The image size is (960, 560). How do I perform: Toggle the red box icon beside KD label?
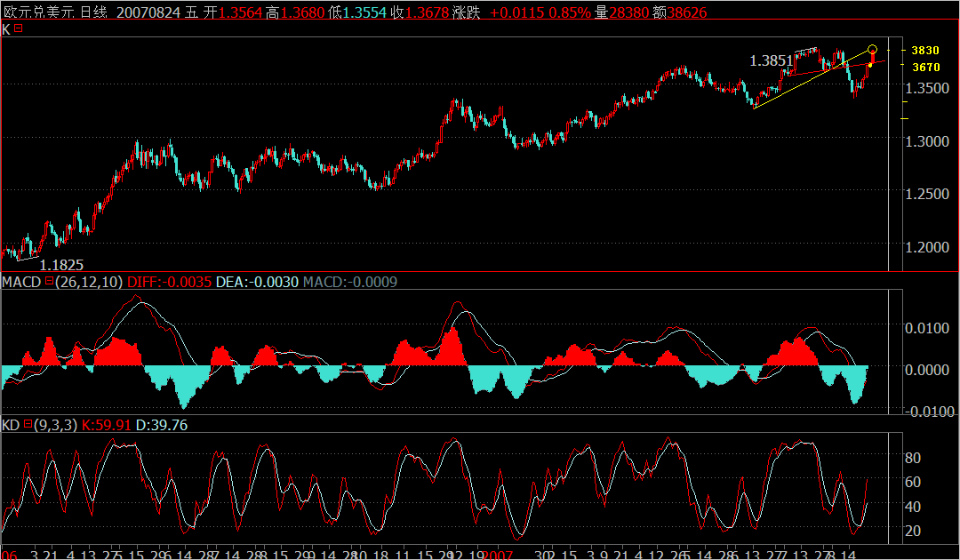point(28,424)
